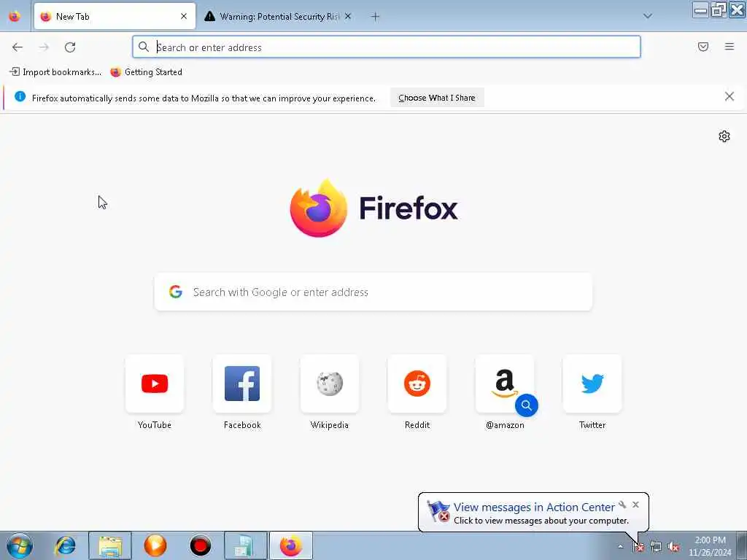Viewport: 747px width, 560px height.
Task: Reload the current page
Action: [70, 47]
